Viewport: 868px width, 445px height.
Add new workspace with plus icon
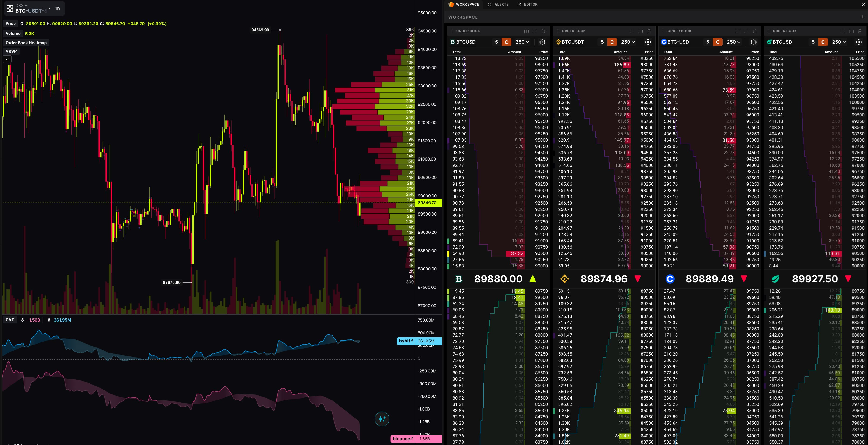tap(862, 17)
